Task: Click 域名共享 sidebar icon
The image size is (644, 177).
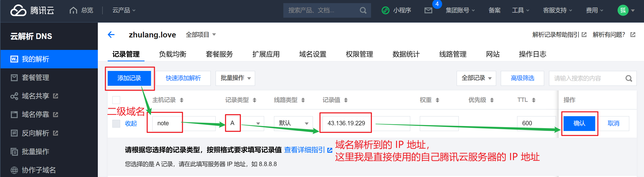Action: [14, 96]
